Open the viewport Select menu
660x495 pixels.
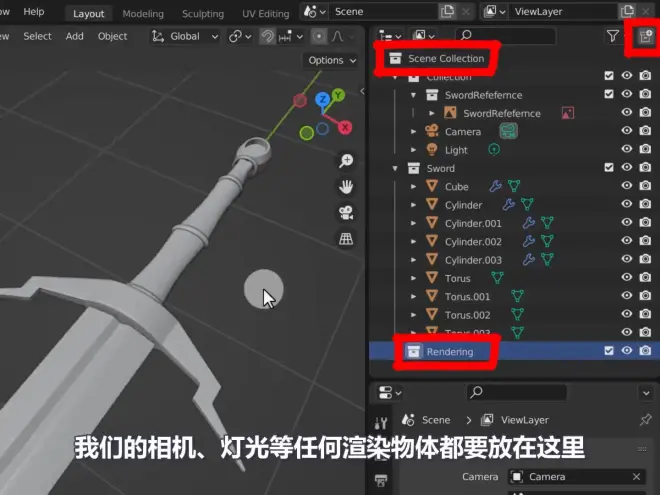(x=37, y=36)
